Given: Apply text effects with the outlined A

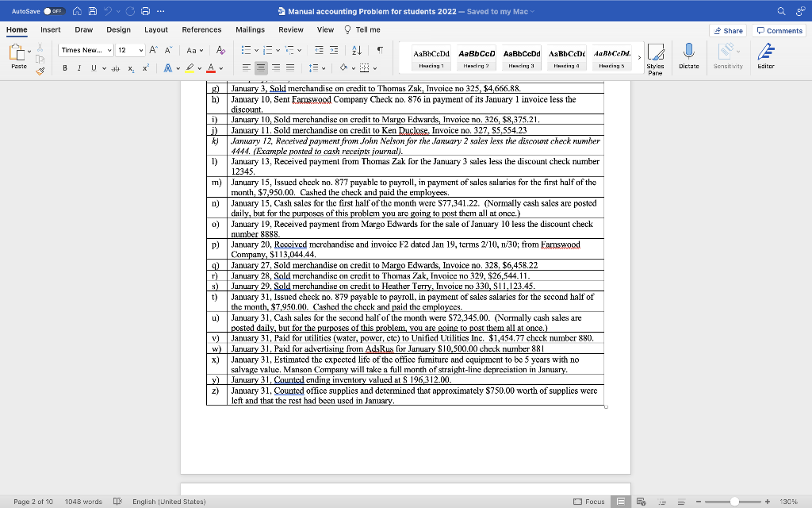Looking at the screenshot, I should point(168,68).
